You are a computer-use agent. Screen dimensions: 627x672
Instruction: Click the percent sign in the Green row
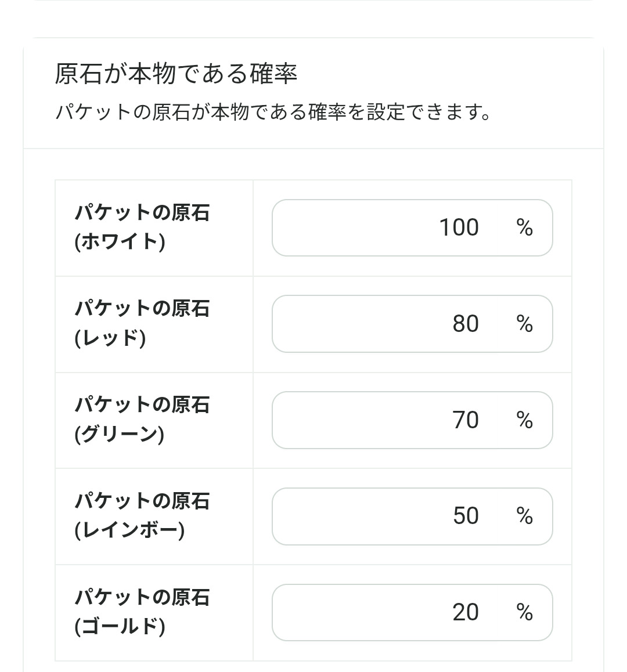pos(524,420)
